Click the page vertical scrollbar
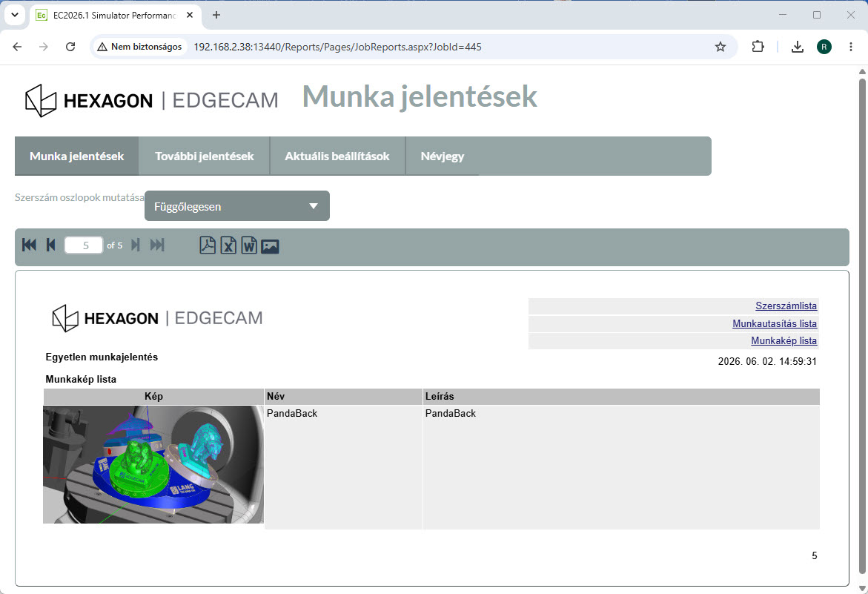Viewport: 868px width, 594px height. 862,326
